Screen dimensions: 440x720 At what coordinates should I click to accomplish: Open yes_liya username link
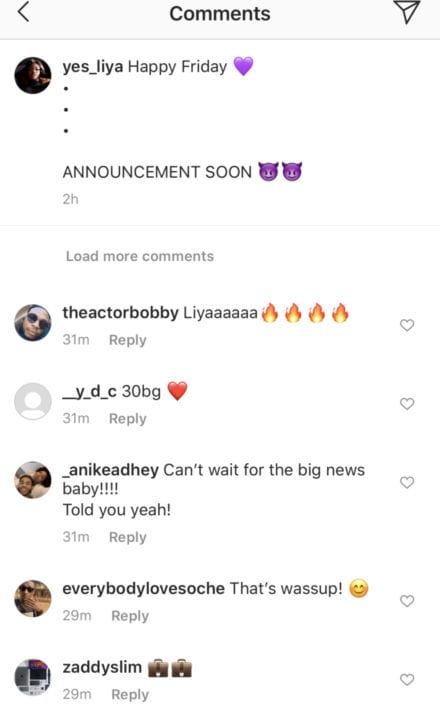(x=93, y=67)
